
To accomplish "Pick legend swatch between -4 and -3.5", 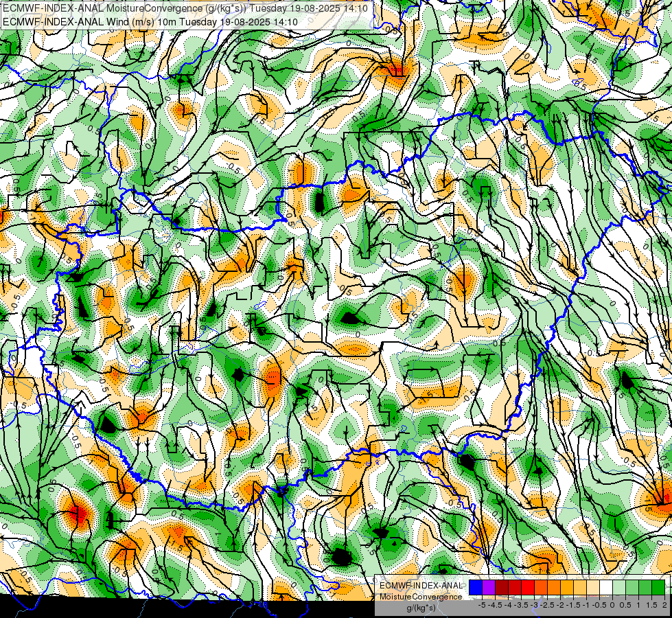I will pyautogui.click(x=515, y=587).
